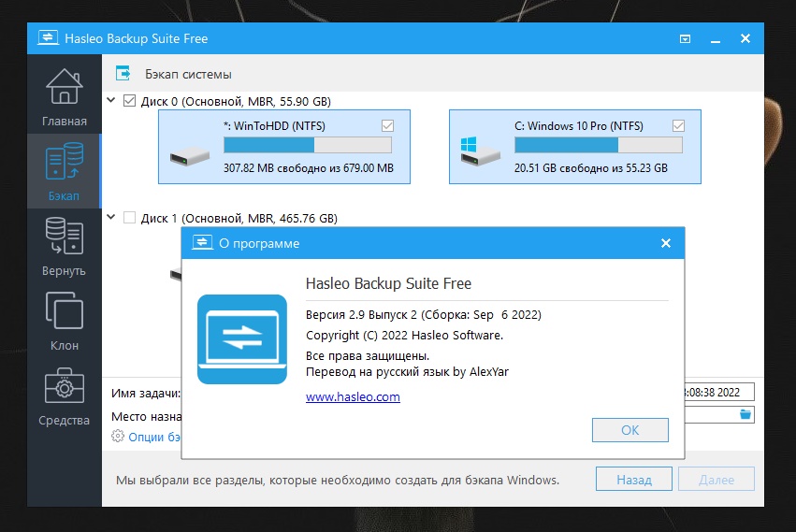
Task: Open the title bar menu dropdown icon
Action: pos(685,38)
